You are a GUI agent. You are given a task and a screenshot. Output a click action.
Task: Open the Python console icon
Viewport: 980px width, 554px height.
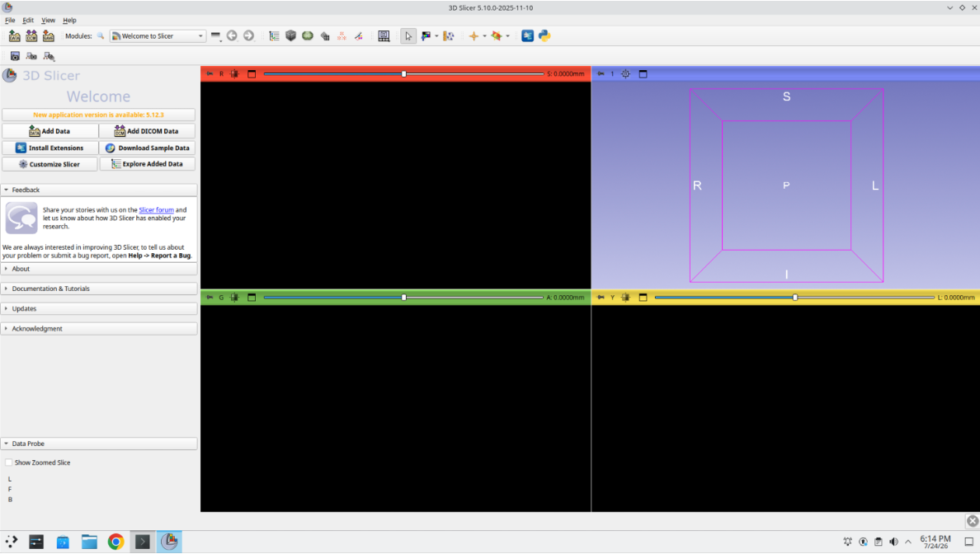(544, 36)
